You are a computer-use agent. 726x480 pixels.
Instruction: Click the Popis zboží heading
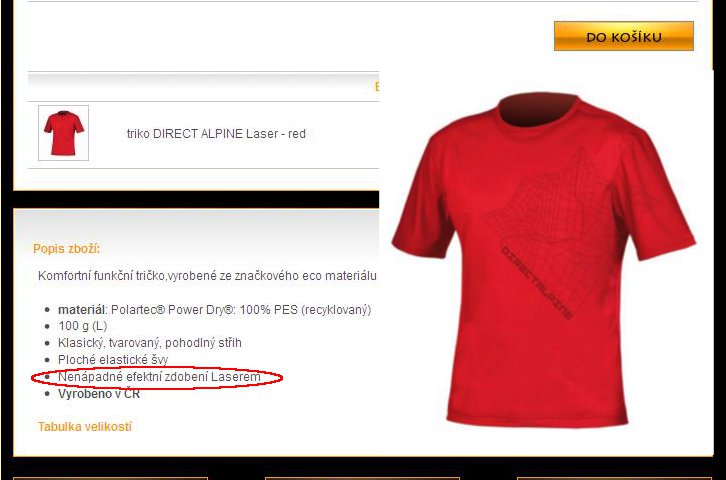[67, 249]
